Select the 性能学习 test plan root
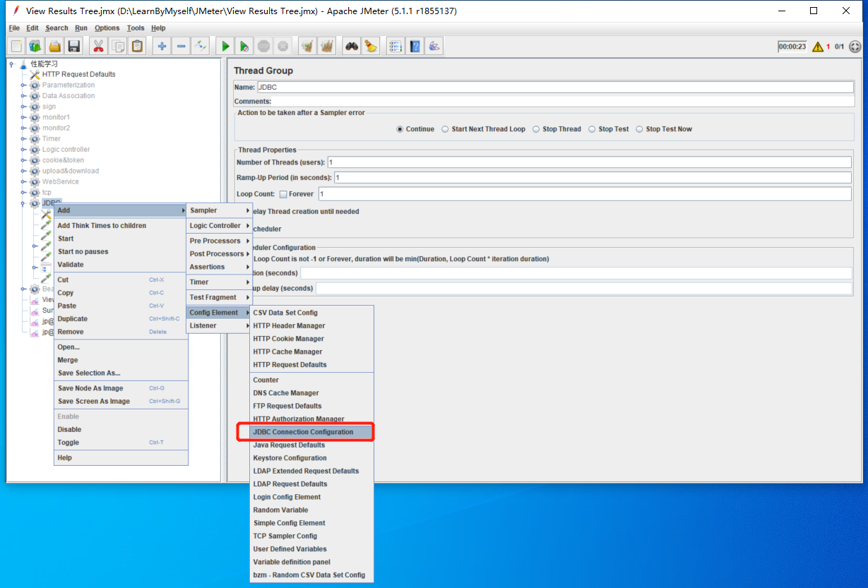 coord(44,64)
